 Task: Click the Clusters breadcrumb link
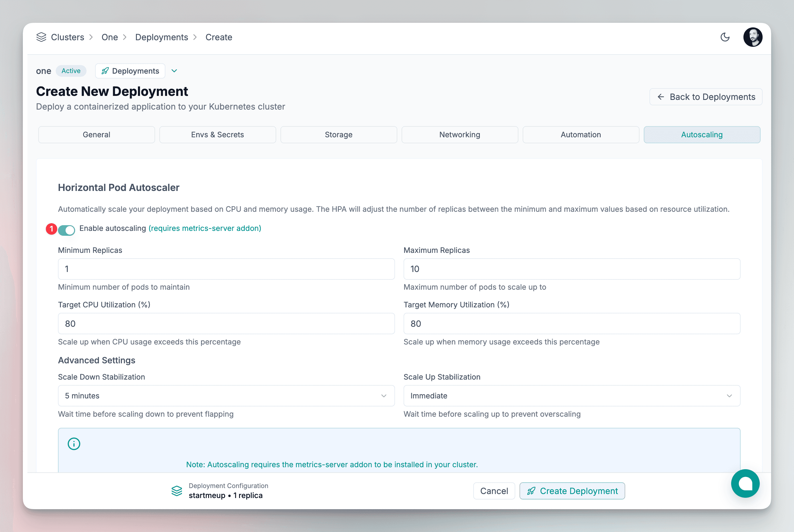[x=68, y=37]
